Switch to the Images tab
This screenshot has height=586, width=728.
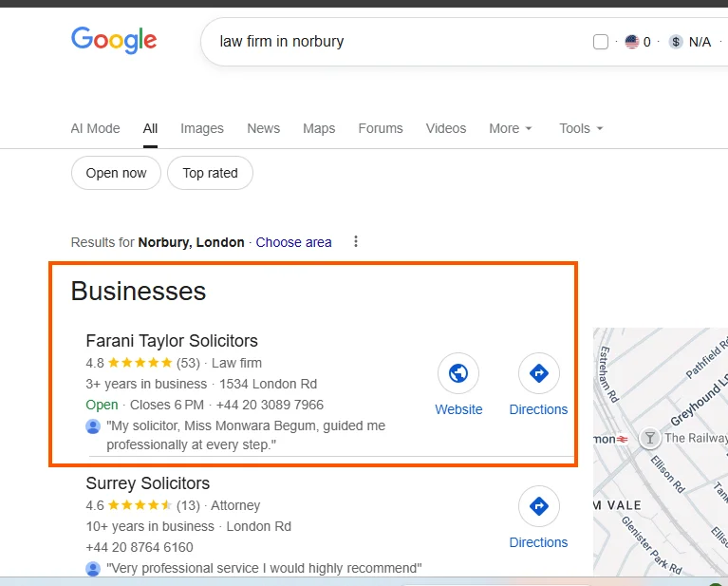(x=202, y=128)
